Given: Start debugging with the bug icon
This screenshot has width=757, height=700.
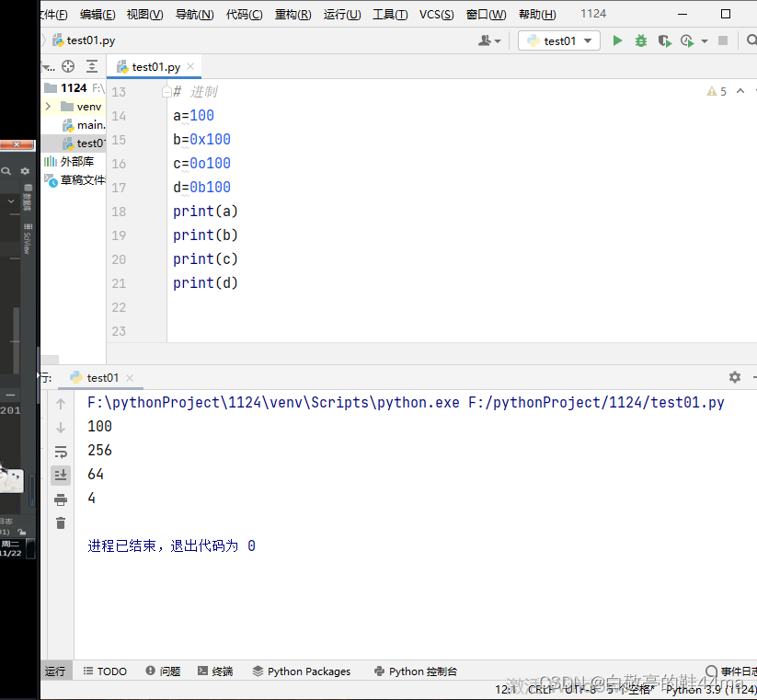Looking at the screenshot, I should pyautogui.click(x=641, y=40).
